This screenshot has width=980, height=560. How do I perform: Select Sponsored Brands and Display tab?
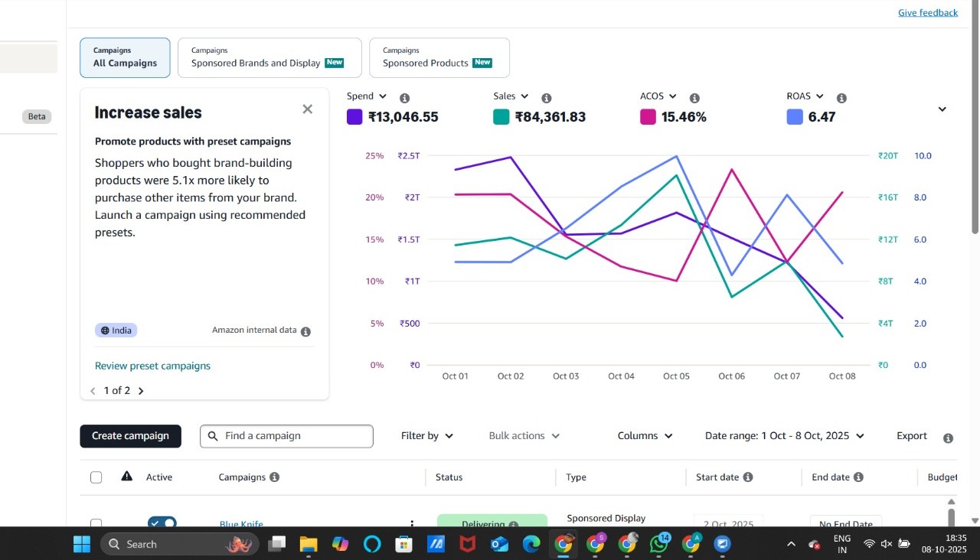pos(269,58)
